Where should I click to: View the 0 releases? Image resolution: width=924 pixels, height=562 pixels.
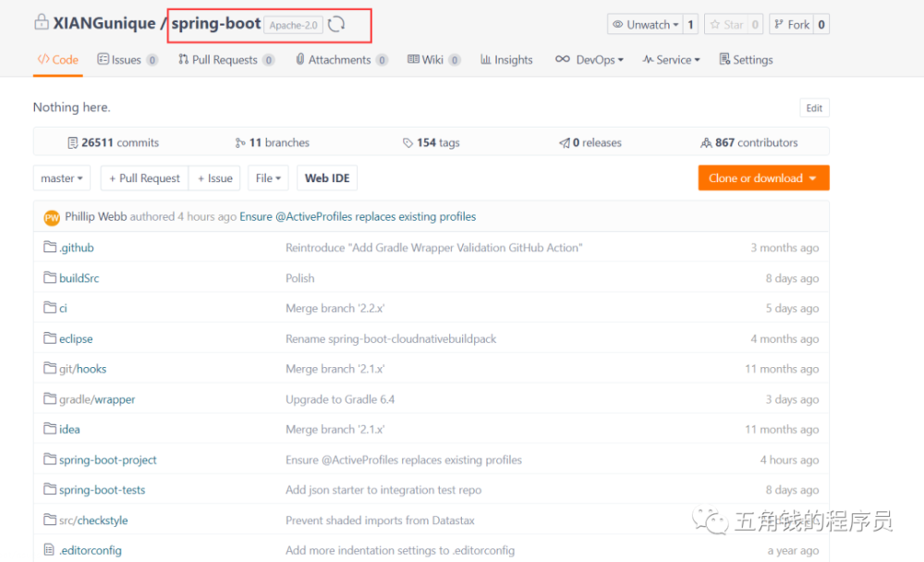pos(590,142)
